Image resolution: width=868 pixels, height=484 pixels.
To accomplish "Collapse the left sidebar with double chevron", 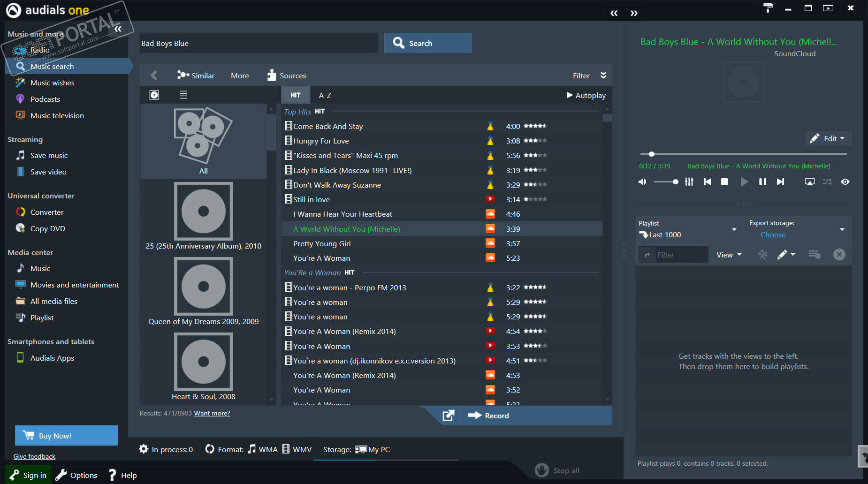I will pos(118,29).
